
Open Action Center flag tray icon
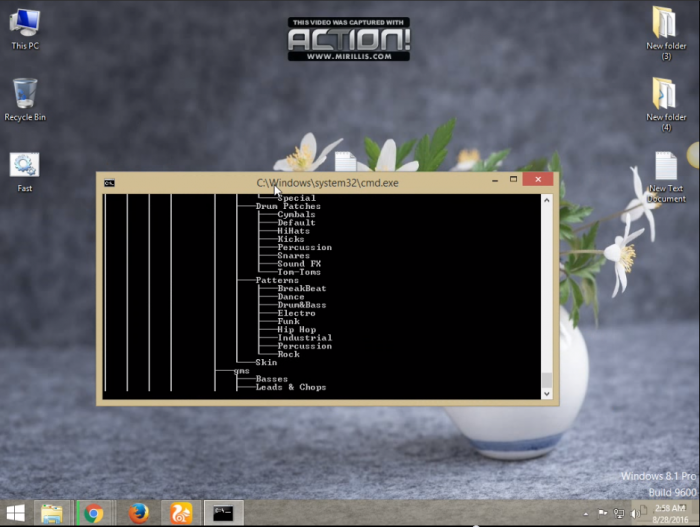pyautogui.click(x=602, y=513)
